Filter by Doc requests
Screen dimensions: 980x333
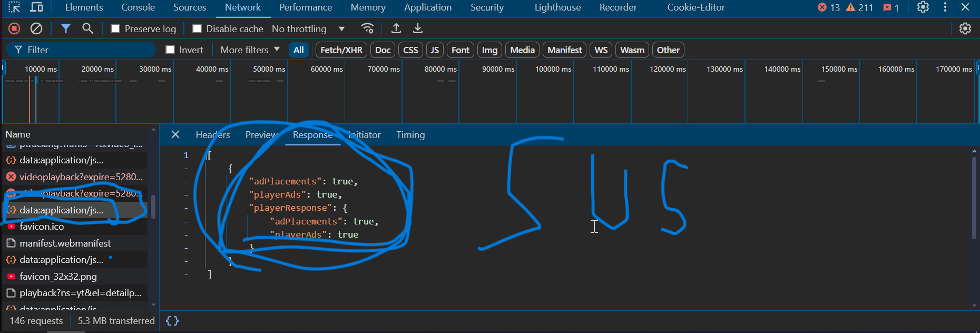(383, 50)
